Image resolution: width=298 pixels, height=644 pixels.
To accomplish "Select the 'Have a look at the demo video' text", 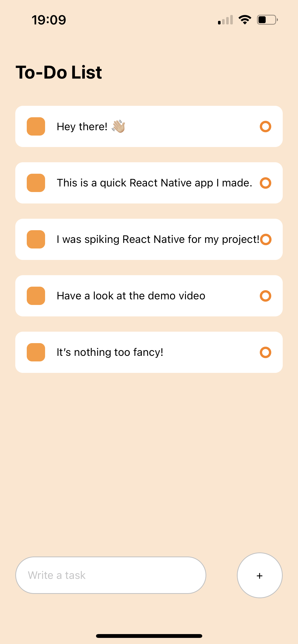I will [131, 296].
